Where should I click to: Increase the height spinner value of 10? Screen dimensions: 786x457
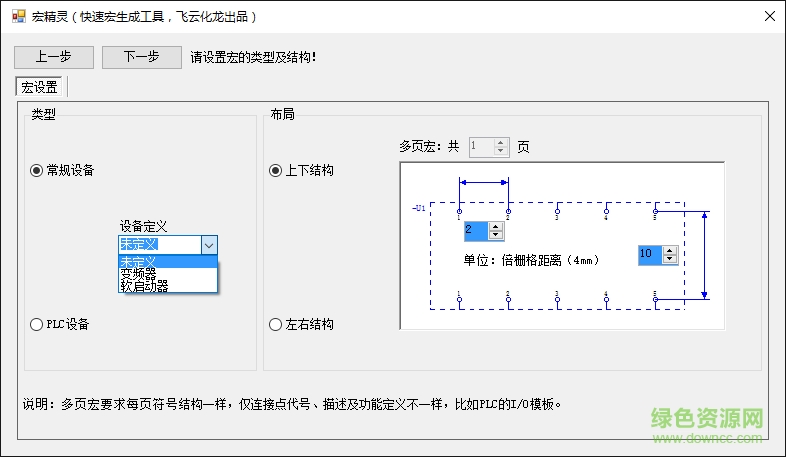pyautogui.click(x=670, y=250)
